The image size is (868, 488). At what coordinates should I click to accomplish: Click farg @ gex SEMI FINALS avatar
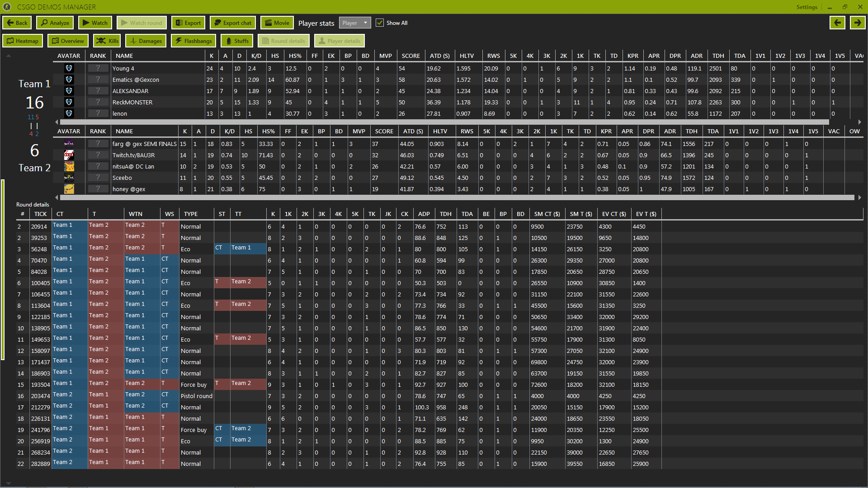69,144
